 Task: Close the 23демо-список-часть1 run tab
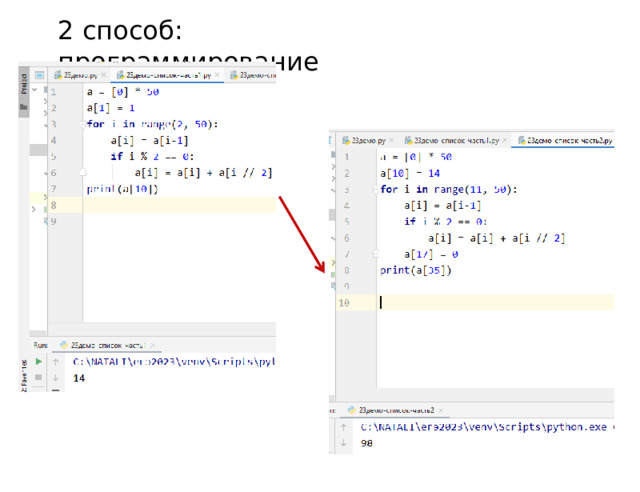[x=153, y=345]
